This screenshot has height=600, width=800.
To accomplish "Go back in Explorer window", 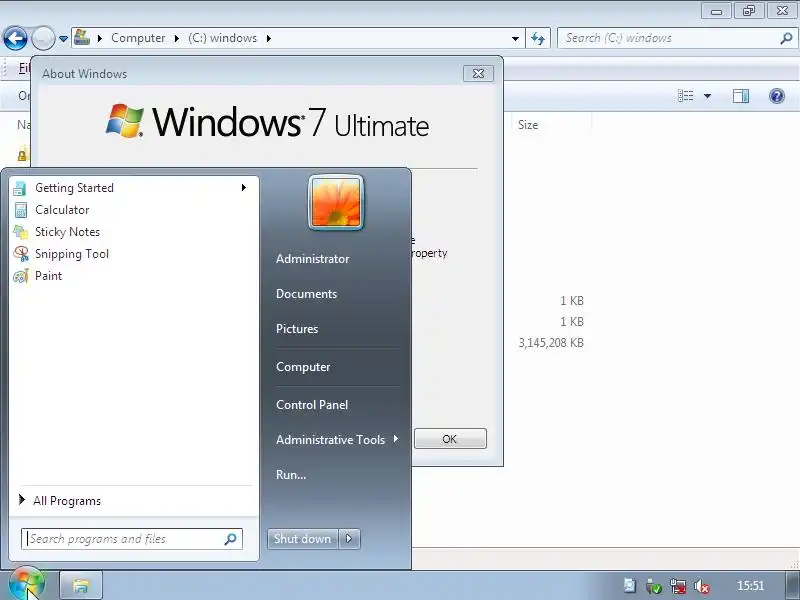I will coord(15,38).
